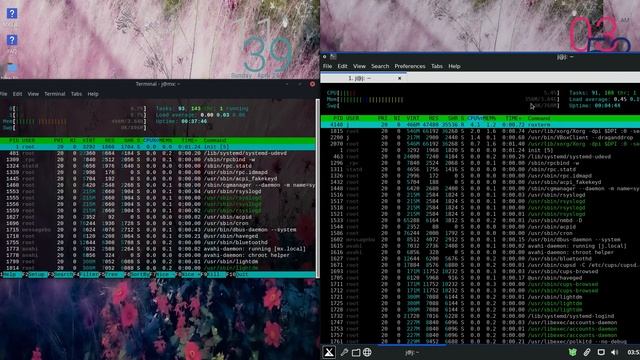The image size is (640, 360).
Task: Open the volume speaker tray icon
Action: (615, 352)
